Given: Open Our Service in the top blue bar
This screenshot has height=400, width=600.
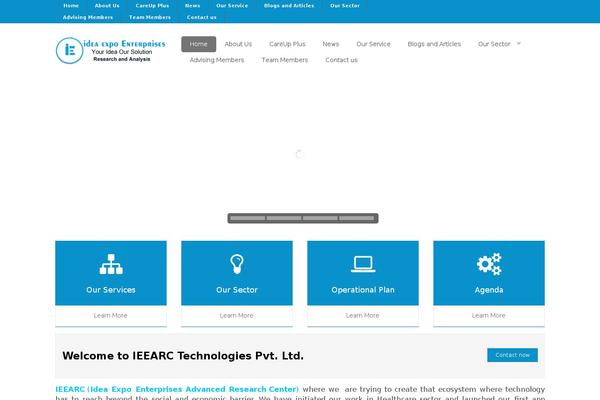Looking at the screenshot, I should [x=232, y=6].
